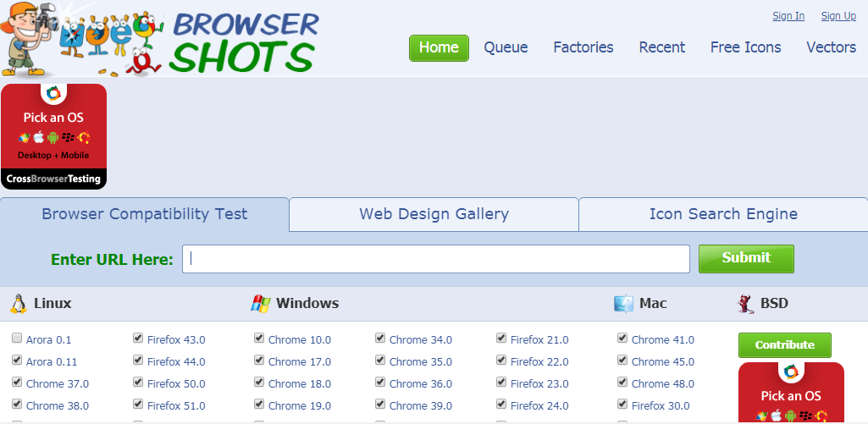
Task: Click the Linux heading label
Action: pyautogui.click(x=53, y=303)
